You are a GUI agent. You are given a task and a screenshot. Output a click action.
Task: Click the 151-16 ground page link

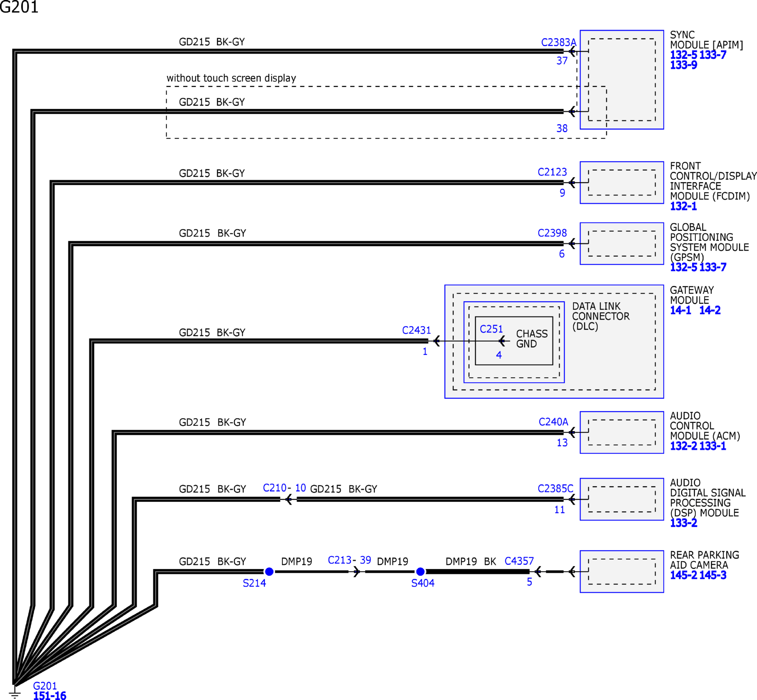(50, 695)
